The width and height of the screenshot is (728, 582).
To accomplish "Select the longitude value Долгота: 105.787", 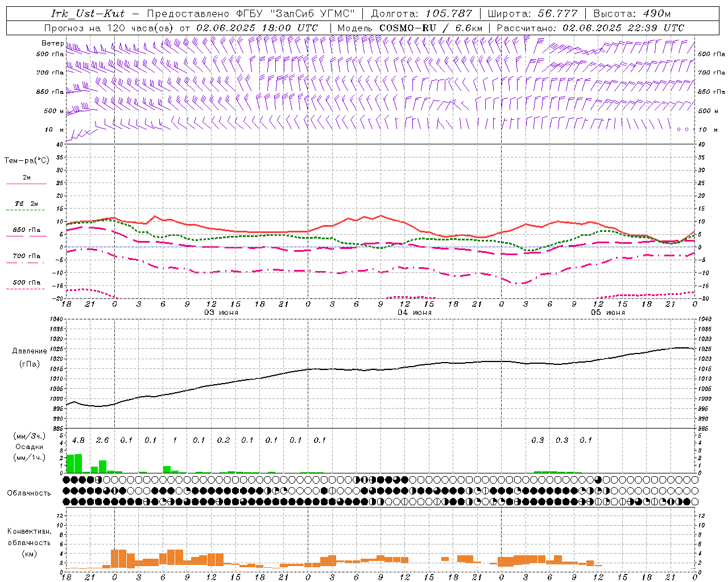I will coord(421,14).
